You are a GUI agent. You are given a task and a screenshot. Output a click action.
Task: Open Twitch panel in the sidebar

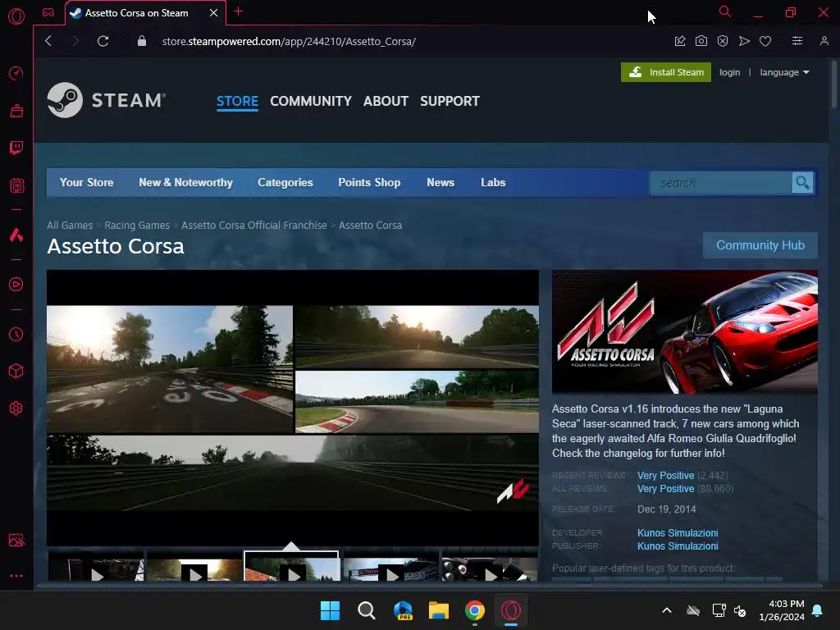click(x=16, y=148)
